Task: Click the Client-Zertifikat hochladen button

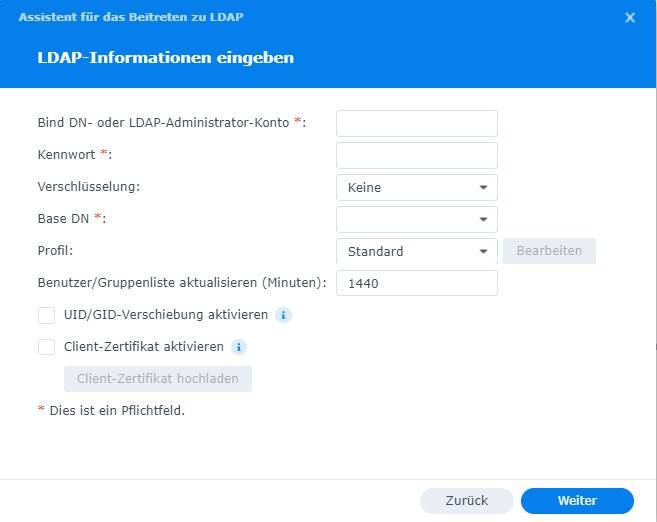Action: click(158, 379)
